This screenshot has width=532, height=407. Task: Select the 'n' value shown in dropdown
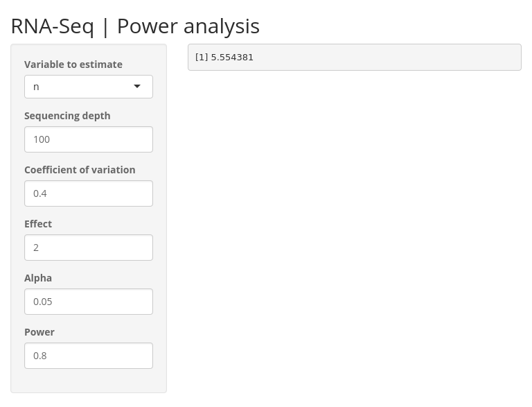(36, 87)
